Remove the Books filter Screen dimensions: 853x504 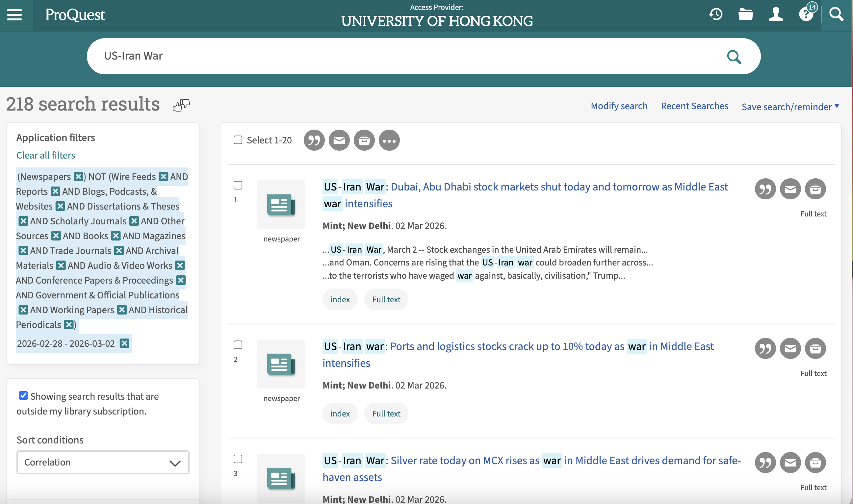pos(116,235)
